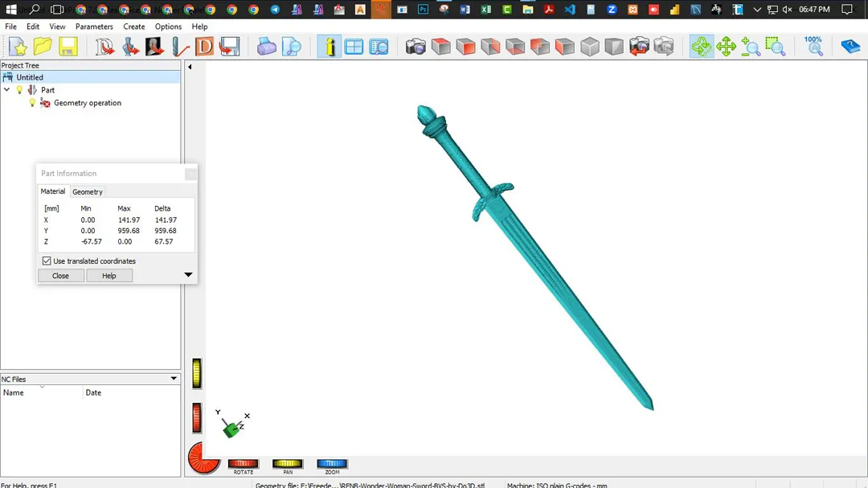This screenshot has height=488, width=868.
Task: Click the blue list with magnifier icon
Action: [379, 47]
